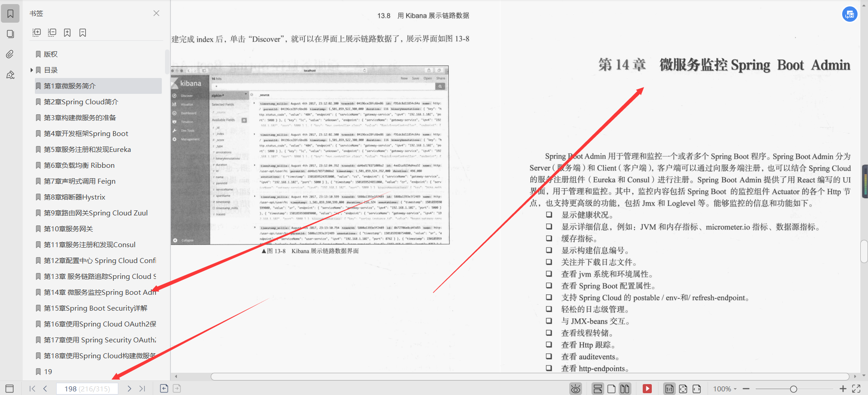Image resolution: width=868 pixels, height=395 pixels.
Task: Switch to single page view
Action: [611, 389]
